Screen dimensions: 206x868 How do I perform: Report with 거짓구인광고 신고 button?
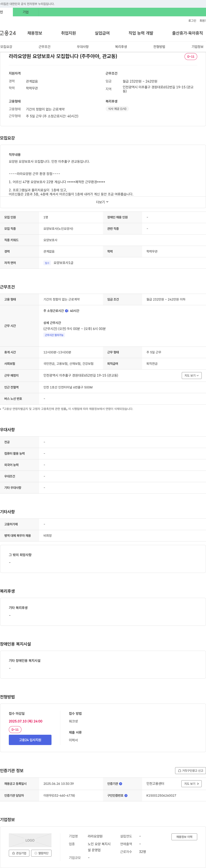191,771
